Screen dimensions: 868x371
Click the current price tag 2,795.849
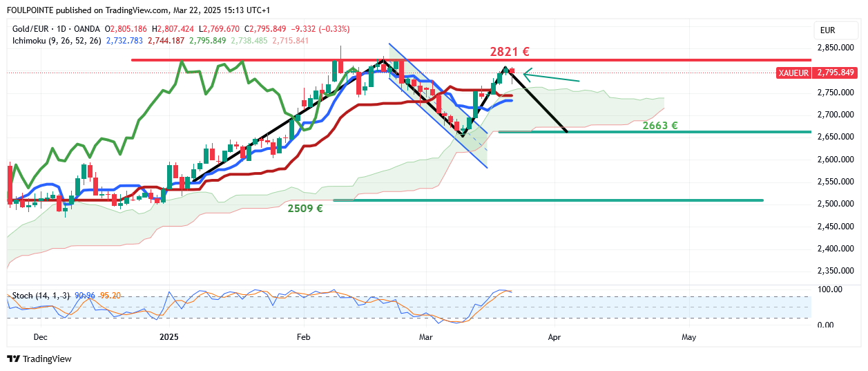click(836, 73)
